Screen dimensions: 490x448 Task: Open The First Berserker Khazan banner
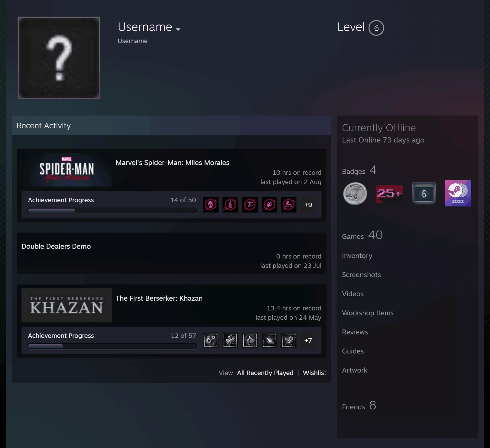click(x=67, y=305)
